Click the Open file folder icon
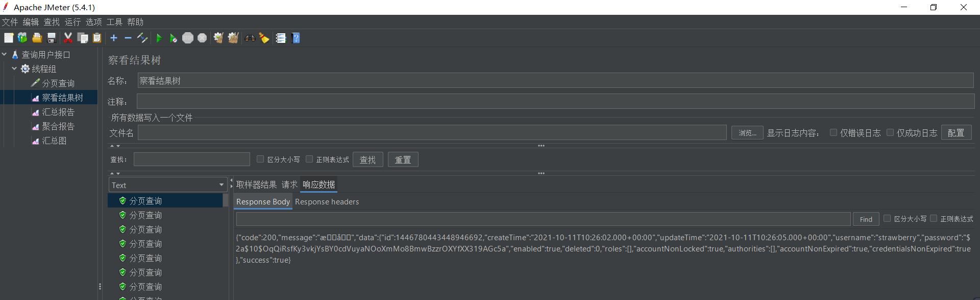This screenshot has width=980, height=300. point(37,38)
